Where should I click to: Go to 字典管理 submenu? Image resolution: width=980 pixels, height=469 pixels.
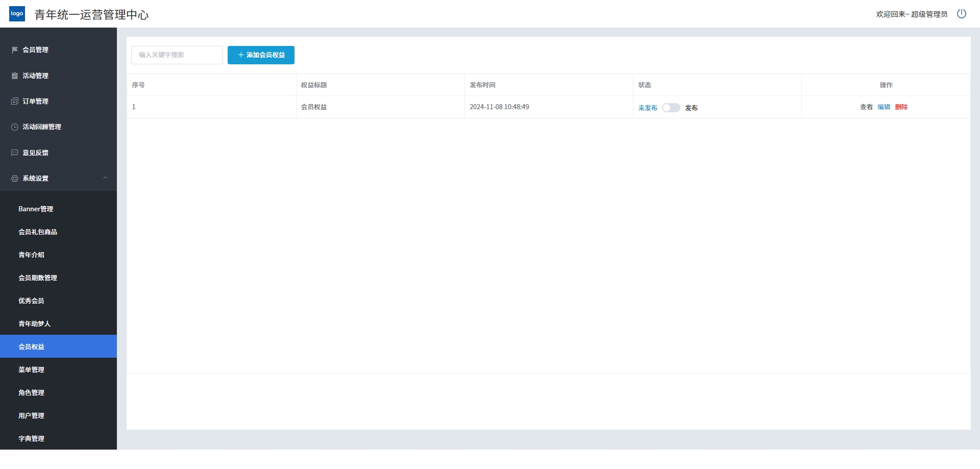58,438
